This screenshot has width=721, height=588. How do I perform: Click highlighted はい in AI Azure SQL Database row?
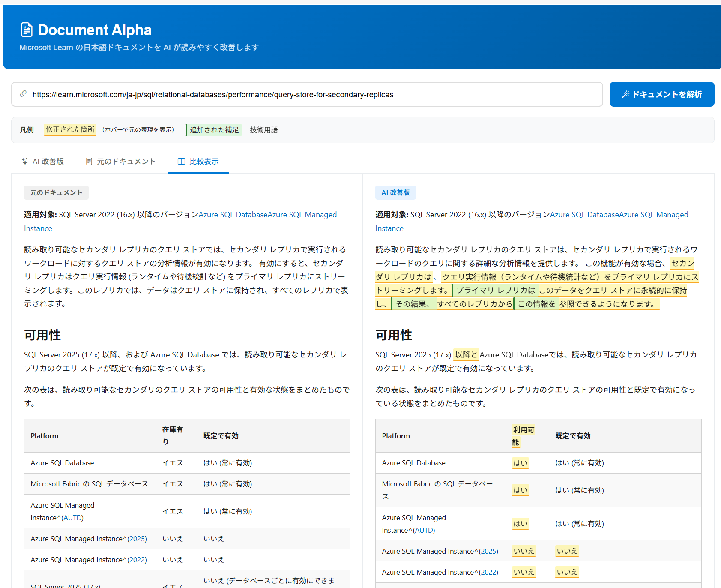point(521,463)
